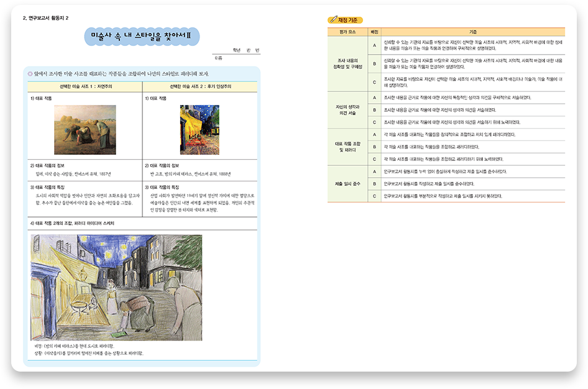Click the '평가 요소' column header

click(x=347, y=32)
